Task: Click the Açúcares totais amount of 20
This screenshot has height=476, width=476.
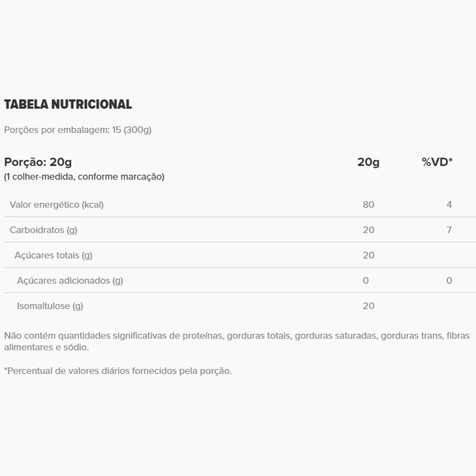Action: tap(368, 255)
